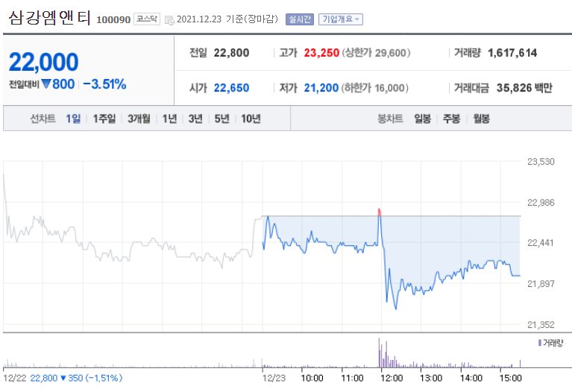Viewport: 572px width, 392px height.
Task: Click the 15:00 time axis label
Action: 510,378
